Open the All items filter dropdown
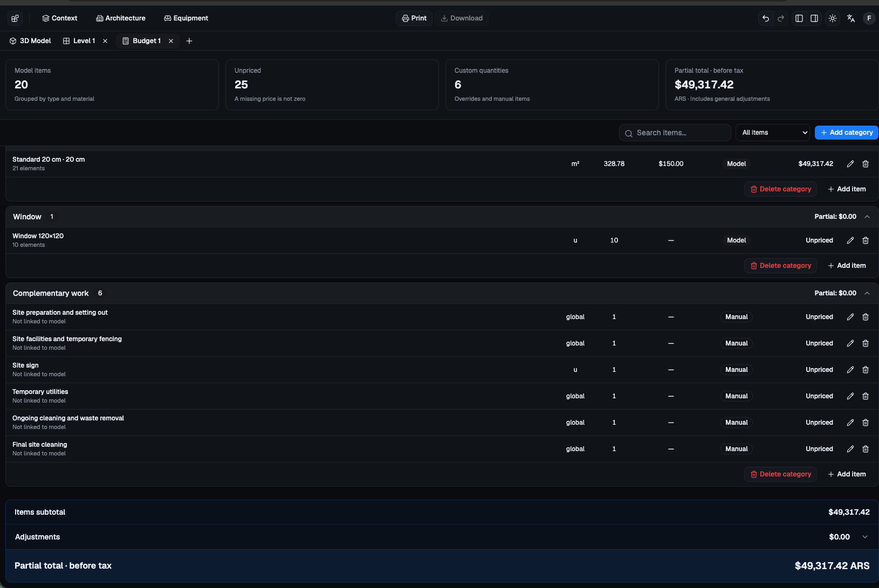 click(x=773, y=133)
